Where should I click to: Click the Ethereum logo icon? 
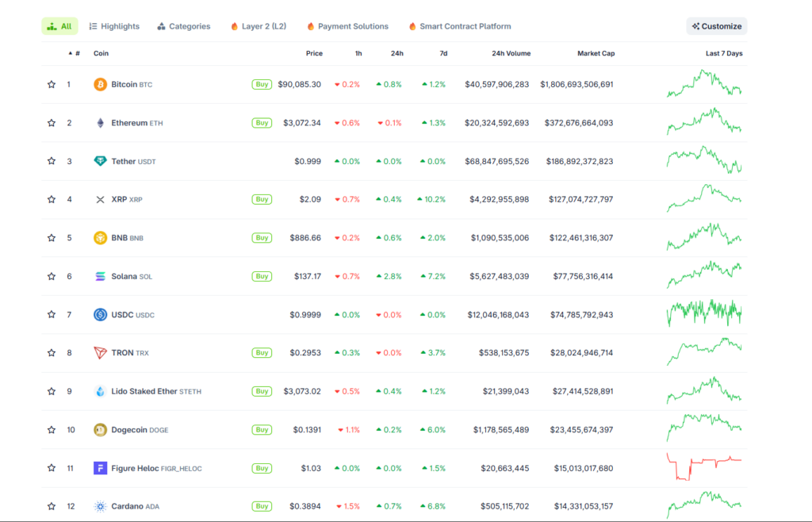click(x=100, y=123)
